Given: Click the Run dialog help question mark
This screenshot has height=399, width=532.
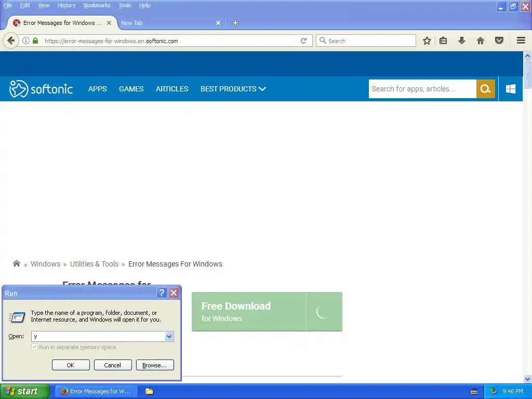Looking at the screenshot, I should click(162, 293).
